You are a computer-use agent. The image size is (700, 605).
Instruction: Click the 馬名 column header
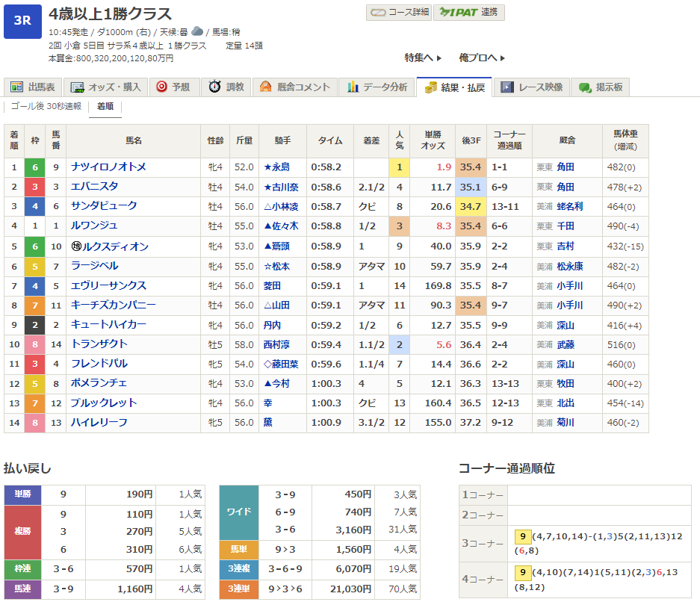(x=133, y=140)
